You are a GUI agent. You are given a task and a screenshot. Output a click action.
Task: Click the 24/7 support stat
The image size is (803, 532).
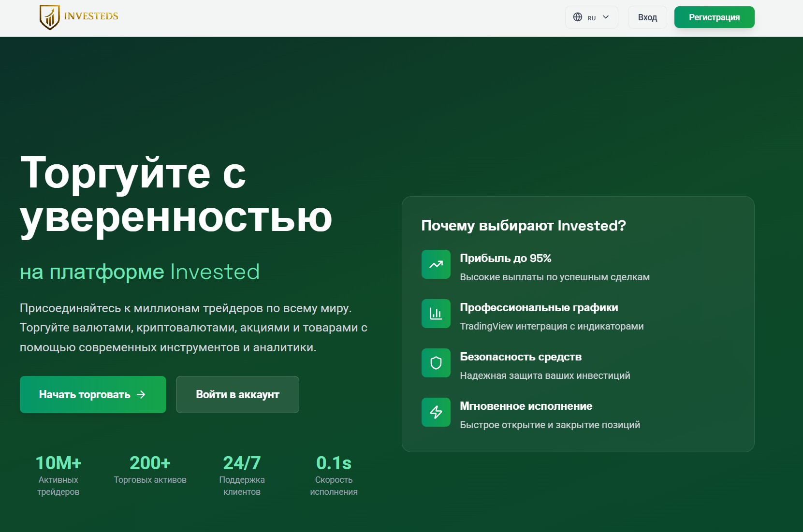pyautogui.click(x=242, y=476)
